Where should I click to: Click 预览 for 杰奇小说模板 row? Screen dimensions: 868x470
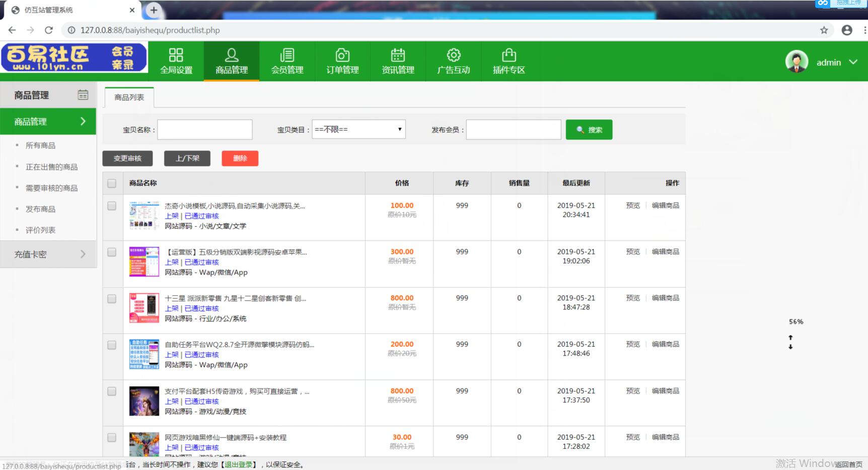point(633,206)
